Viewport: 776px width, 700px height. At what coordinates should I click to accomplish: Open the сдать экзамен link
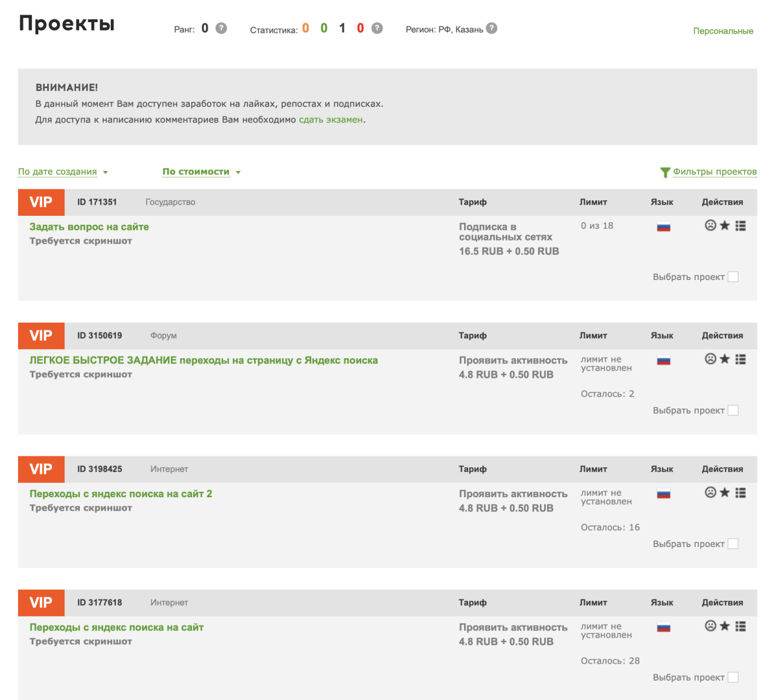coord(331,120)
